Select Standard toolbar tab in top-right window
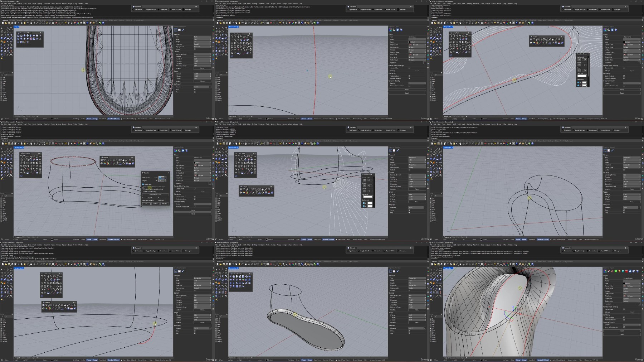 (x=434, y=20)
